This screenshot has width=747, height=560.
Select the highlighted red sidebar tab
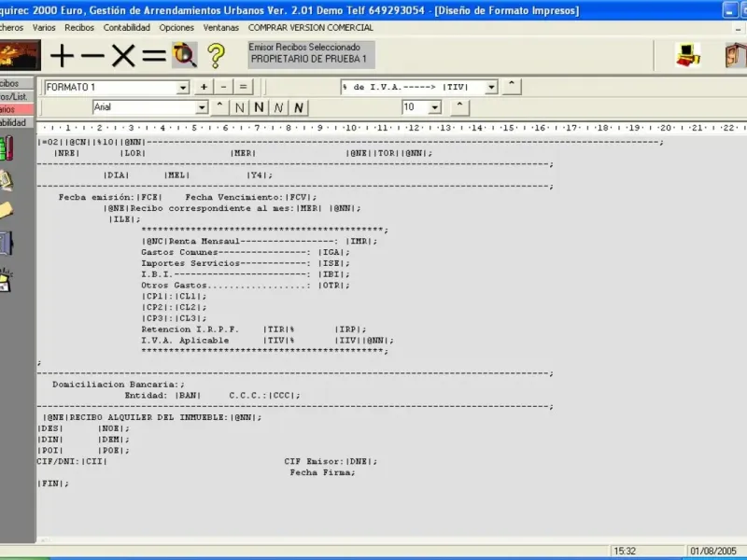tap(17, 109)
